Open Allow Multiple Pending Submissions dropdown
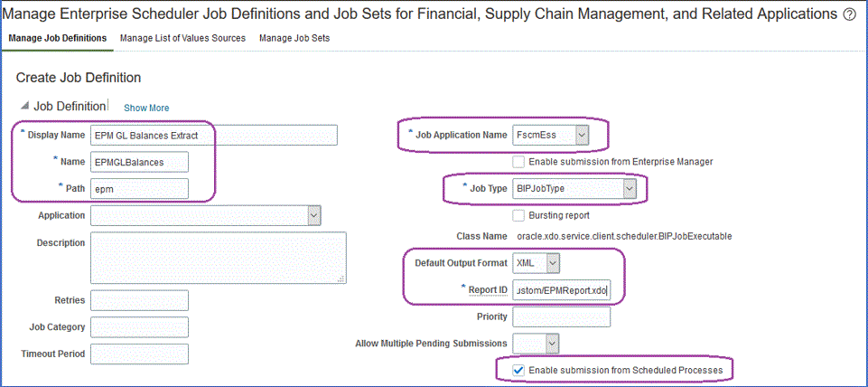The width and height of the screenshot is (868, 387). (x=552, y=343)
